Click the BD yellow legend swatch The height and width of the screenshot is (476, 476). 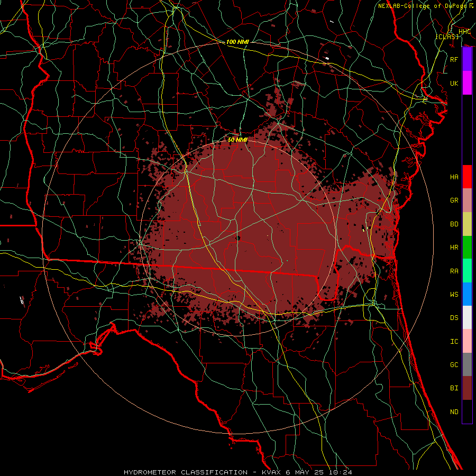point(467,224)
